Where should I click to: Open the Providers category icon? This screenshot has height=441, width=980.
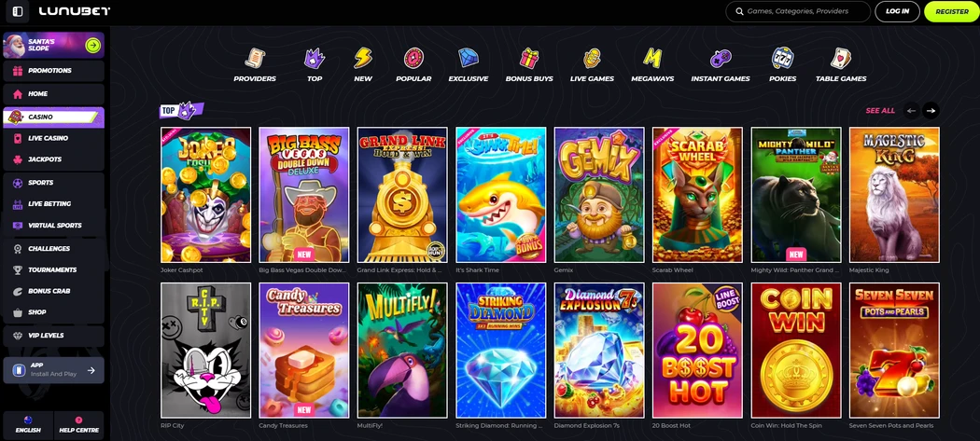(255, 58)
